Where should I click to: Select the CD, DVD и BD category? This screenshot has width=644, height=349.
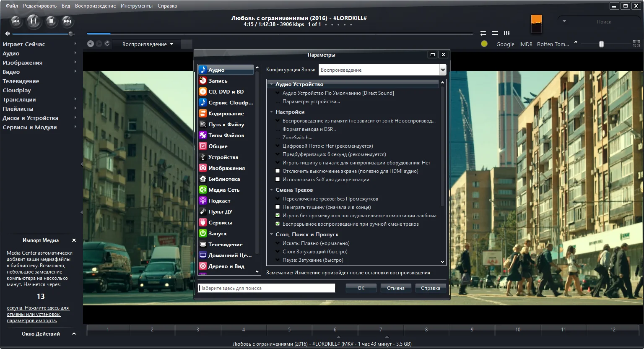pyautogui.click(x=226, y=91)
